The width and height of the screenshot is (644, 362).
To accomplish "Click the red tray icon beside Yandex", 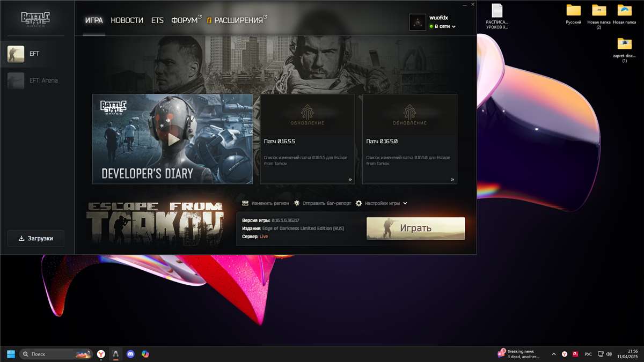I will (x=575, y=354).
